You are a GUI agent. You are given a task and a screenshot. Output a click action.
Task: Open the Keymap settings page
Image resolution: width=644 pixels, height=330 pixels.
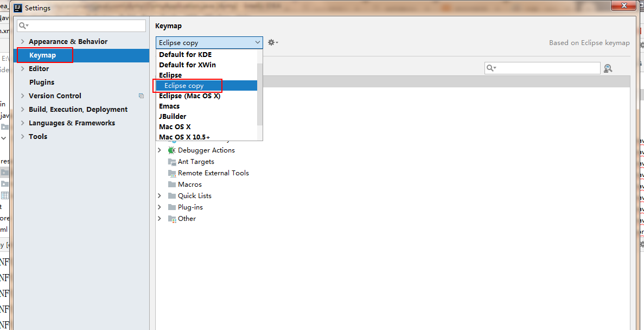[x=81, y=55]
